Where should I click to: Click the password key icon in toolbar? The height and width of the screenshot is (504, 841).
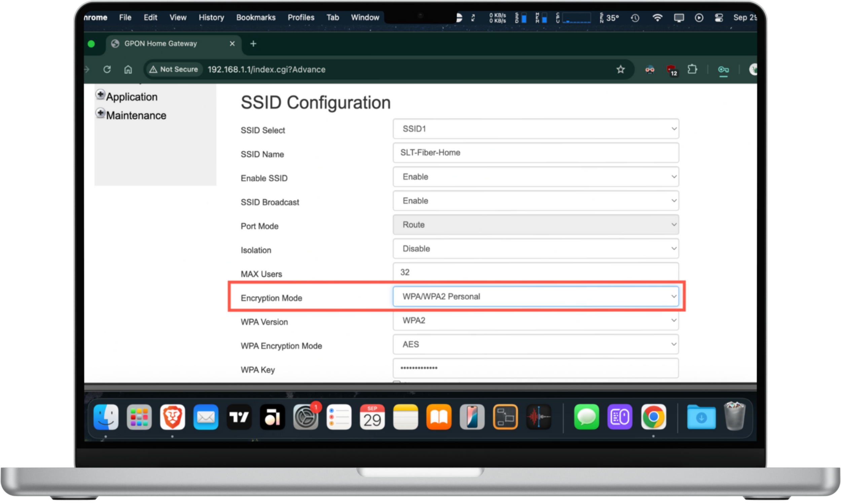[x=723, y=70]
